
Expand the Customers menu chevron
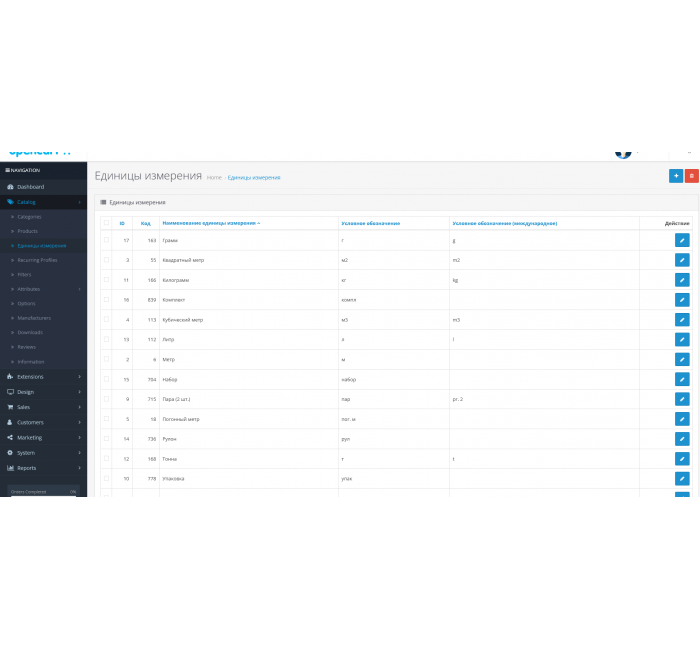point(79,422)
